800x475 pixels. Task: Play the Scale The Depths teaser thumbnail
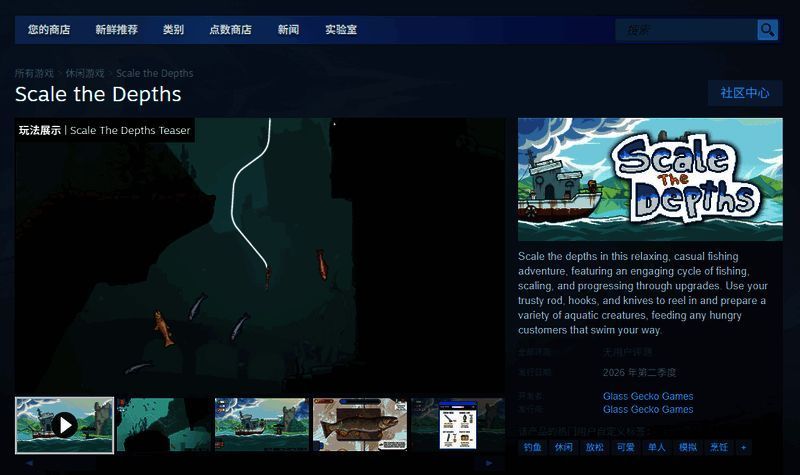64,425
